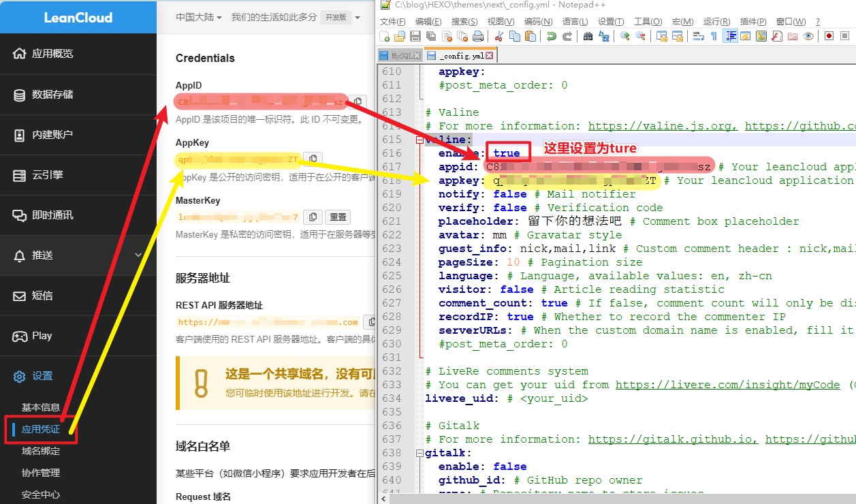Toggle Synchronize Horizontal Scrolling icon
This screenshot has width=856, height=504.
[678, 35]
